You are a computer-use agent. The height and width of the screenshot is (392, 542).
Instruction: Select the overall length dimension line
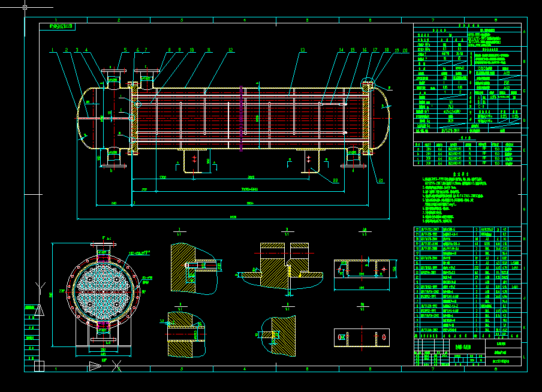click(x=233, y=218)
